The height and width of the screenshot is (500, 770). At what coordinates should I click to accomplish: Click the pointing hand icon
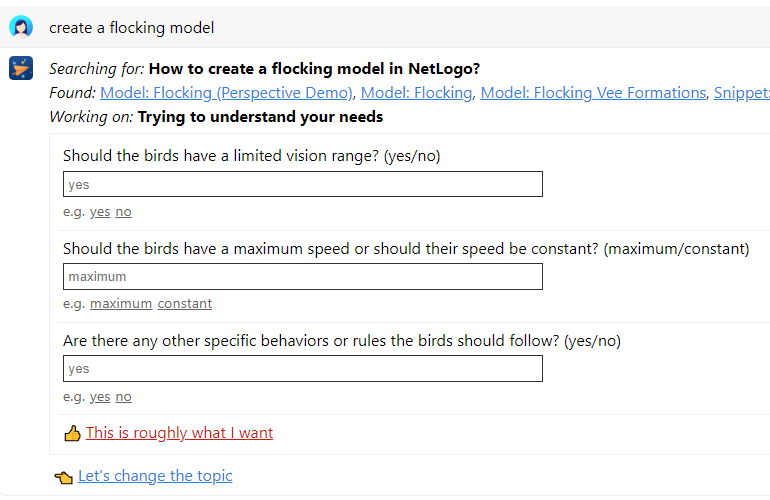(64, 476)
